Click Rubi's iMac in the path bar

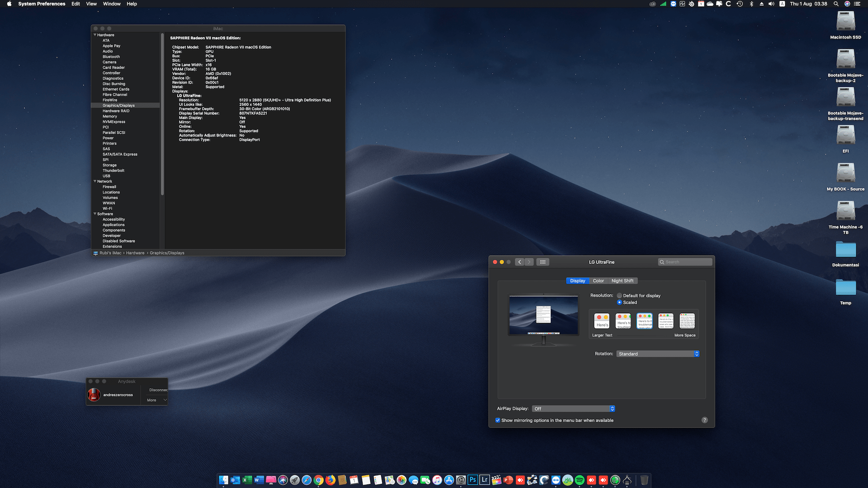pyautogui.click(x=110, y=253)
